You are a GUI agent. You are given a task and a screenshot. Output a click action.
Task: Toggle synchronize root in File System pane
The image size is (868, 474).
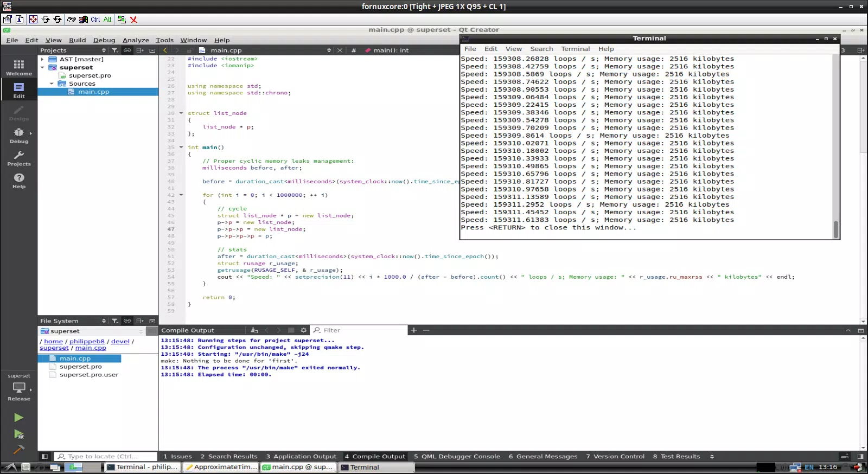[x=127, y=321]
